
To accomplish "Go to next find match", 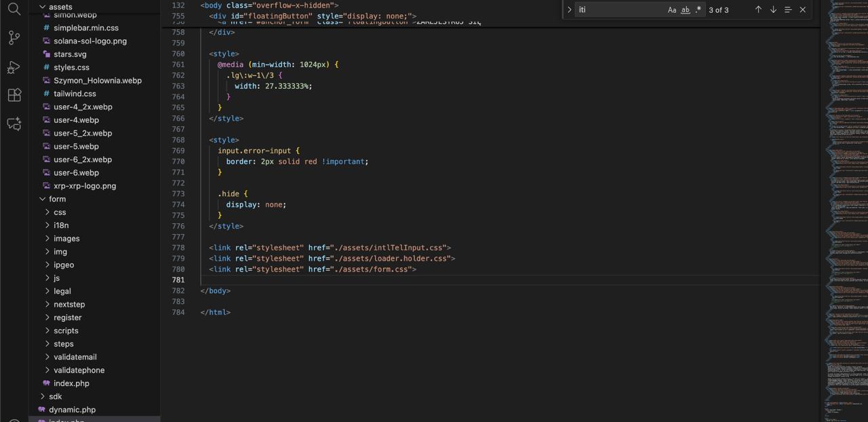I will [x=773, y=9].
